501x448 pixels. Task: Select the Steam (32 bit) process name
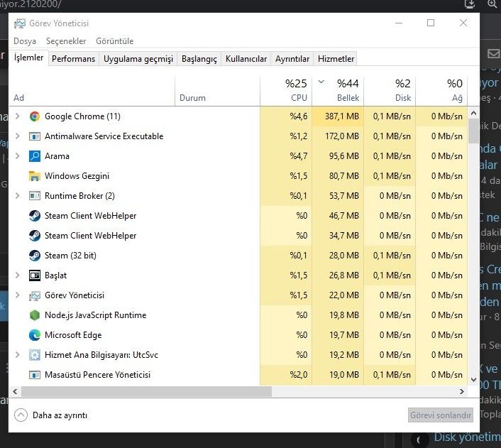70,256
